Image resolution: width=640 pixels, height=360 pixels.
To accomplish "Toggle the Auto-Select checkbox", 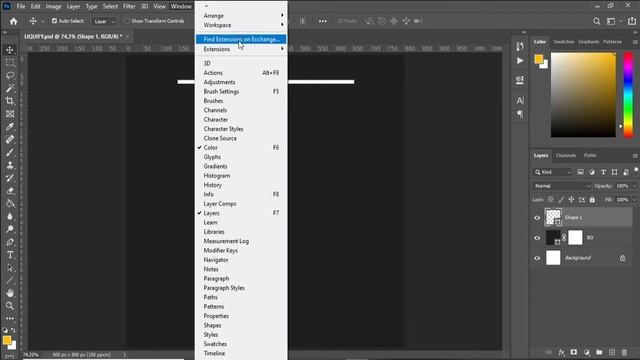I will coord(54,21).
